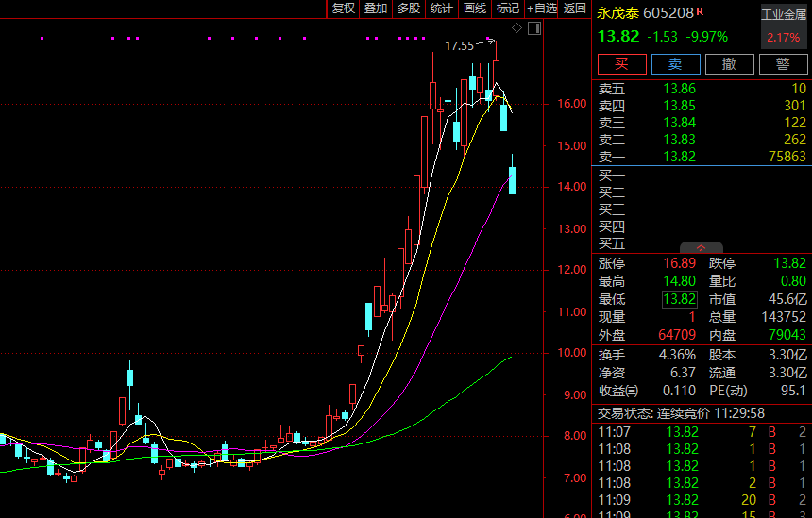Open the 多股 multi-stock view
812x518 pixels.
[x=409, y=8]
